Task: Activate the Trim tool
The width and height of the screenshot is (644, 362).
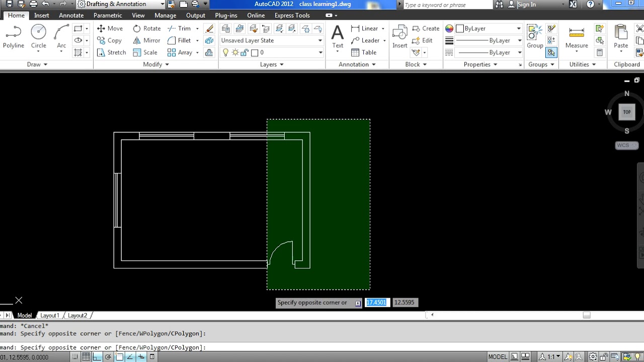Action: coord(179,29)
